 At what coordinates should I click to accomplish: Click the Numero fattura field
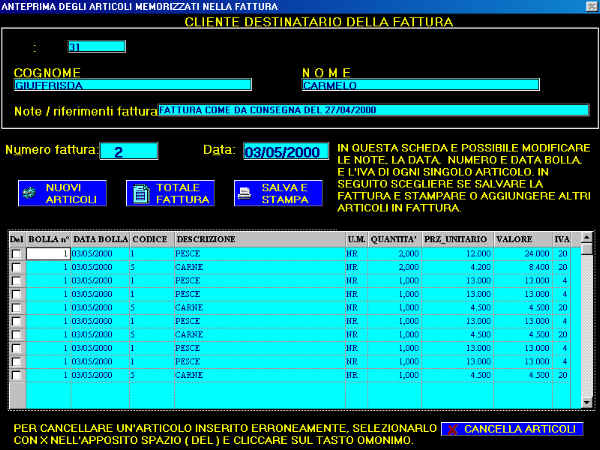coord(129,152)
